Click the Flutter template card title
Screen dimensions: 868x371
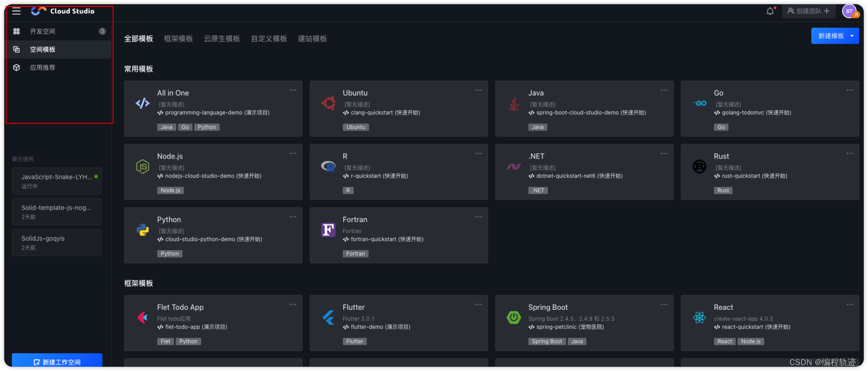click(x=354, y=307)
